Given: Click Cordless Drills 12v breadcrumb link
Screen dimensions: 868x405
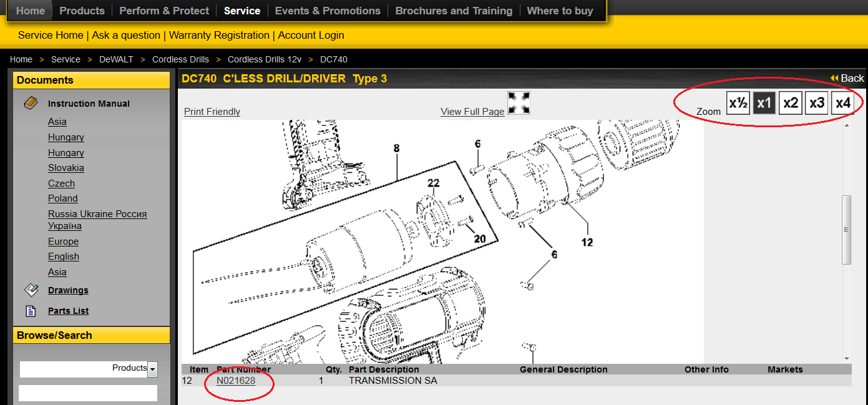Looking at the screenshot, I should coord(265,59).
